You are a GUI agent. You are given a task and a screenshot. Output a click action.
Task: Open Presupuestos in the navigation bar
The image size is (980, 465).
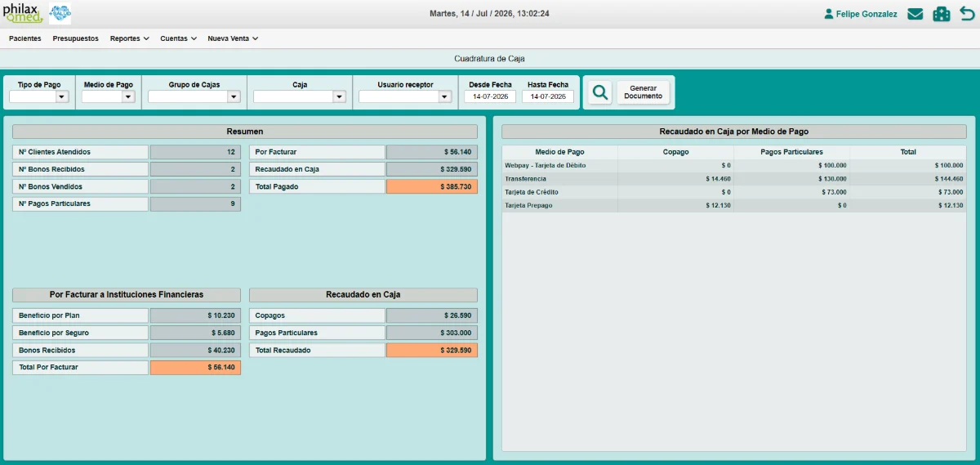point(75,38)
